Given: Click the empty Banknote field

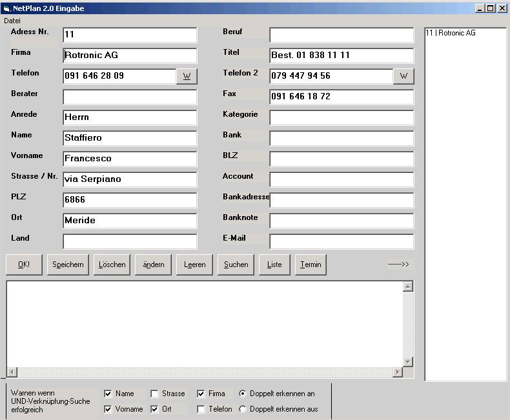Looking at the screenshot, I should [342, 221].
